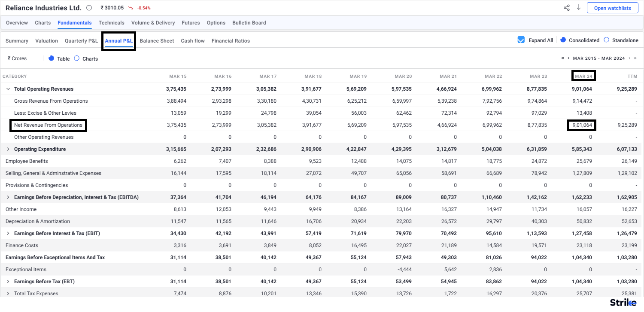Open the Summary sub-tab
The height and width of the screenshot is (312, 644).
[17, 41]
